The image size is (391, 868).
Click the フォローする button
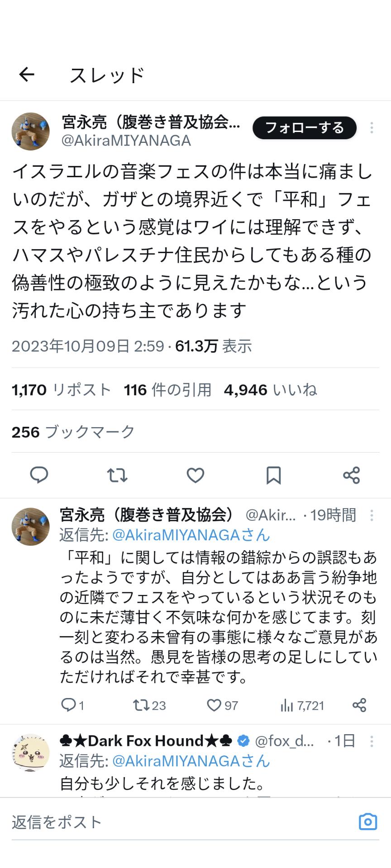(x=305, y=128)
